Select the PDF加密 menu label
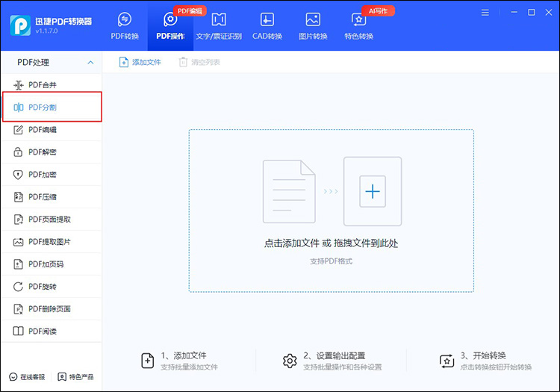Image resolution: width=560 pixels, height=392 pixels. click(x=43, y=175)
